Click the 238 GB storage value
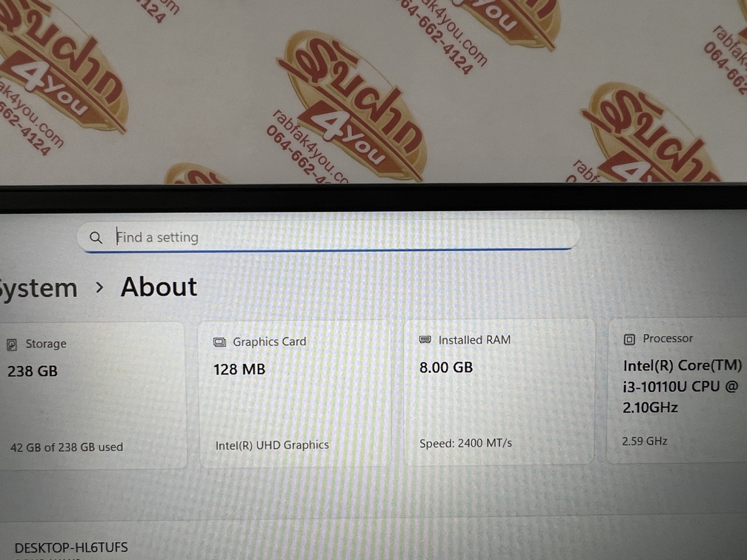747x560 pixels. point(33,371)
